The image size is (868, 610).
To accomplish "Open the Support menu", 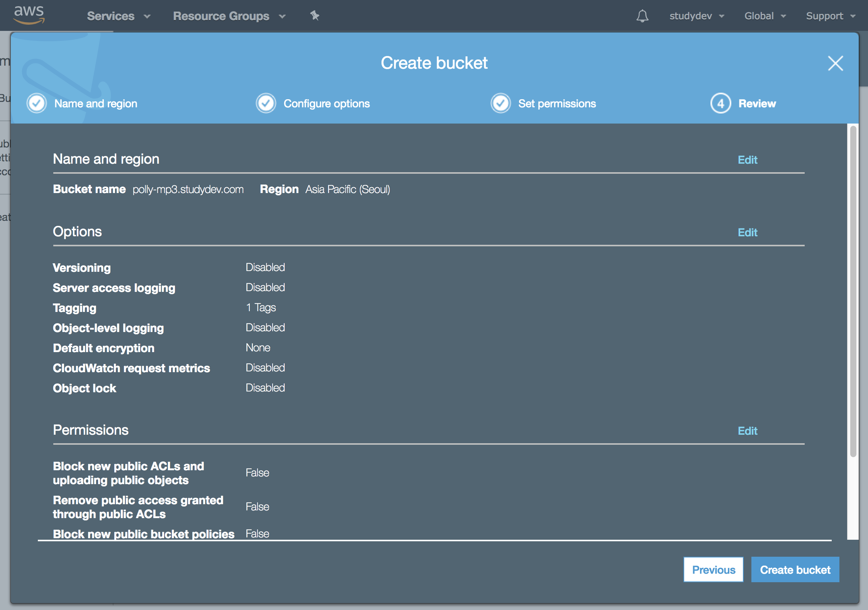I will click(x=831, y=16).
